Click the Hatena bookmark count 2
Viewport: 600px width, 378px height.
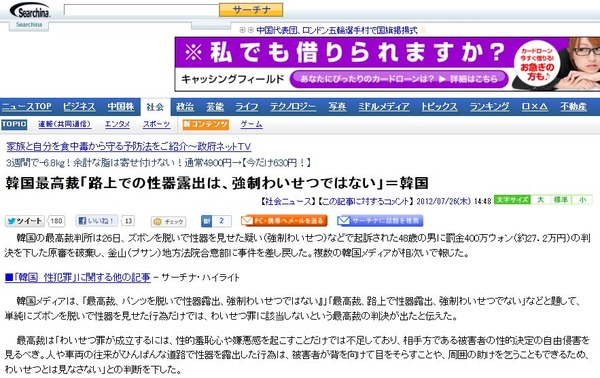point(222,221)
